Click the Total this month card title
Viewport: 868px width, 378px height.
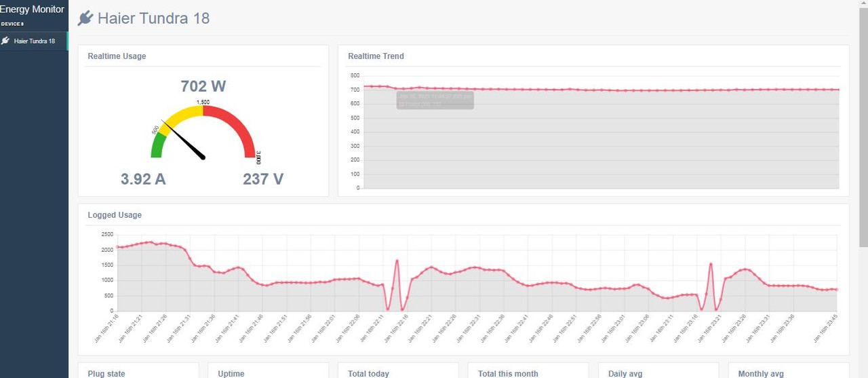point(508,373)
